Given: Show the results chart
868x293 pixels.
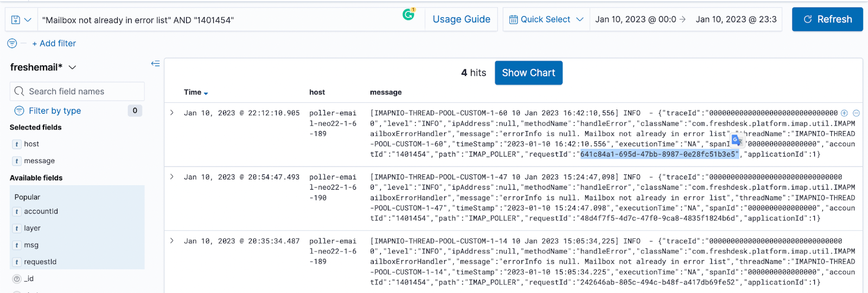Looking at the screenshot, I should click(528, 73).
